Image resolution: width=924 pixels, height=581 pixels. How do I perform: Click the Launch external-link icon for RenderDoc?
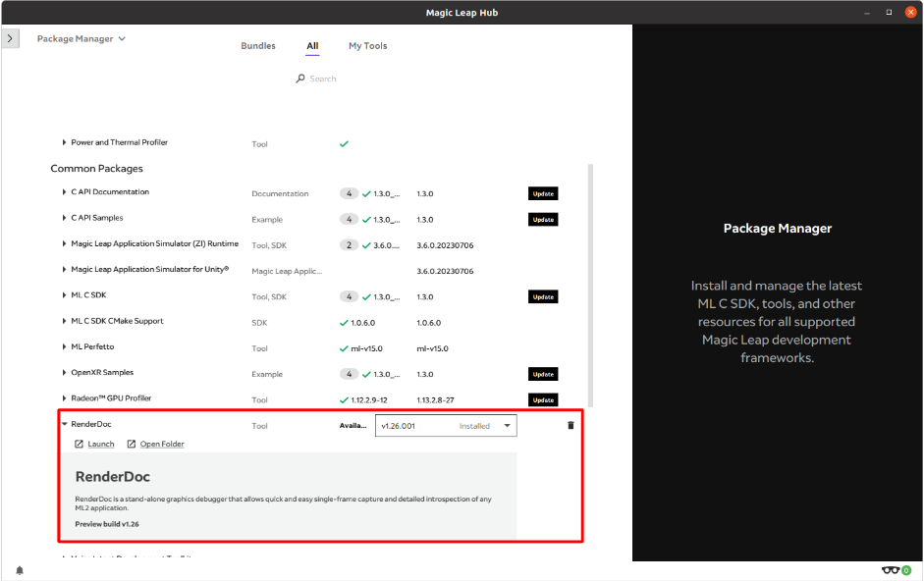(79, 444)
